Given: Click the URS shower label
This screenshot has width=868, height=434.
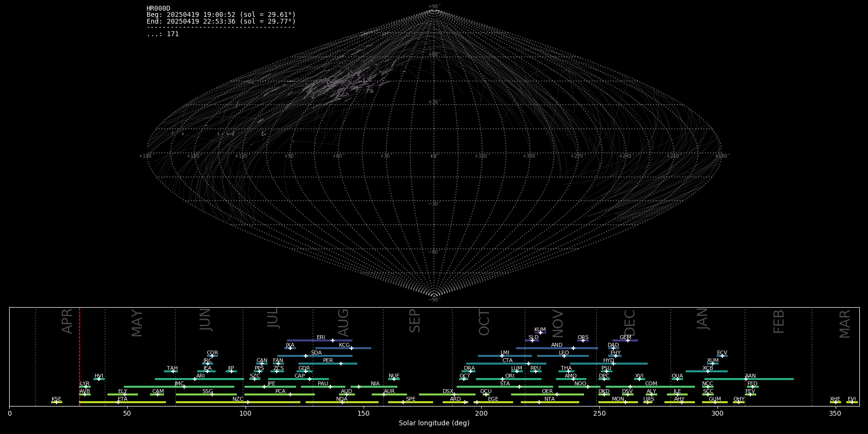Looking at the screenshot, I should [x=649, y=399].
